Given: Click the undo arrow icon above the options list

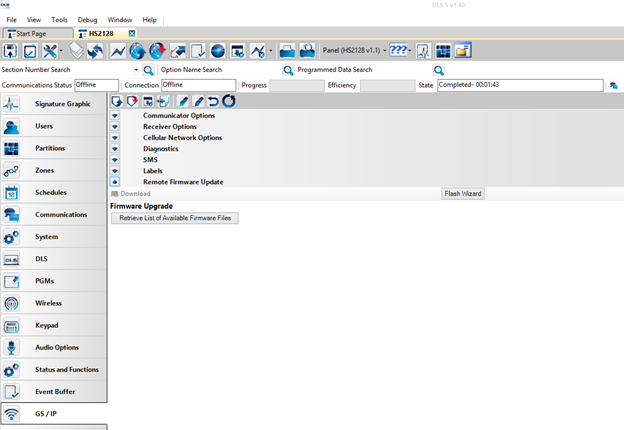Looking at the screenshot, I should point(213,101).
